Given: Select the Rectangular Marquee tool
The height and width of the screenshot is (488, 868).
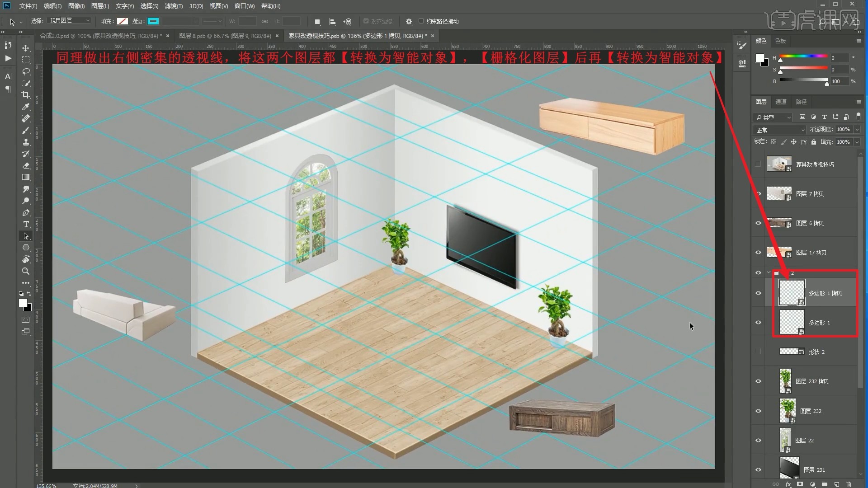Looking at the screenshot, I should (x=26, y=60).
